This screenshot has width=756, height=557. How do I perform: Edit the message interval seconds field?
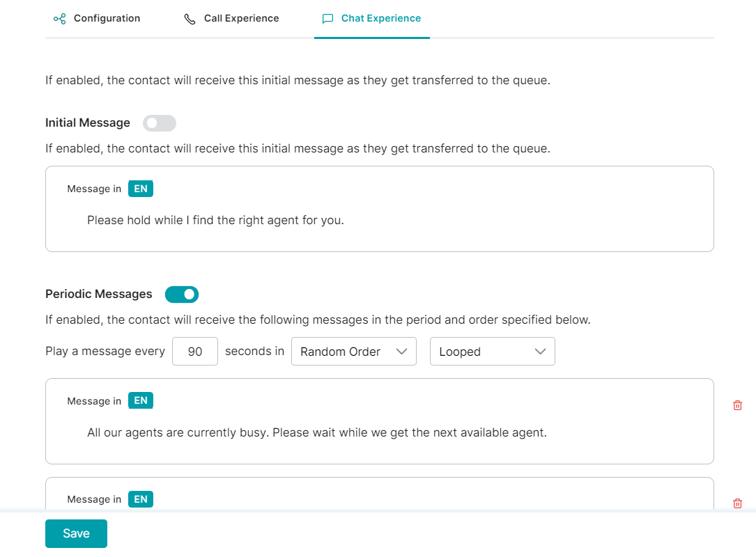tap(195, 351)
